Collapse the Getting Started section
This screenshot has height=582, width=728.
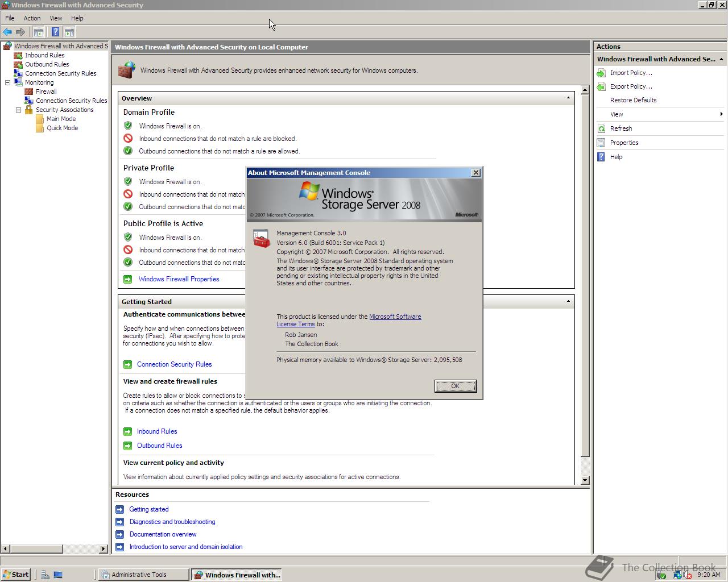tap(568, 301)
